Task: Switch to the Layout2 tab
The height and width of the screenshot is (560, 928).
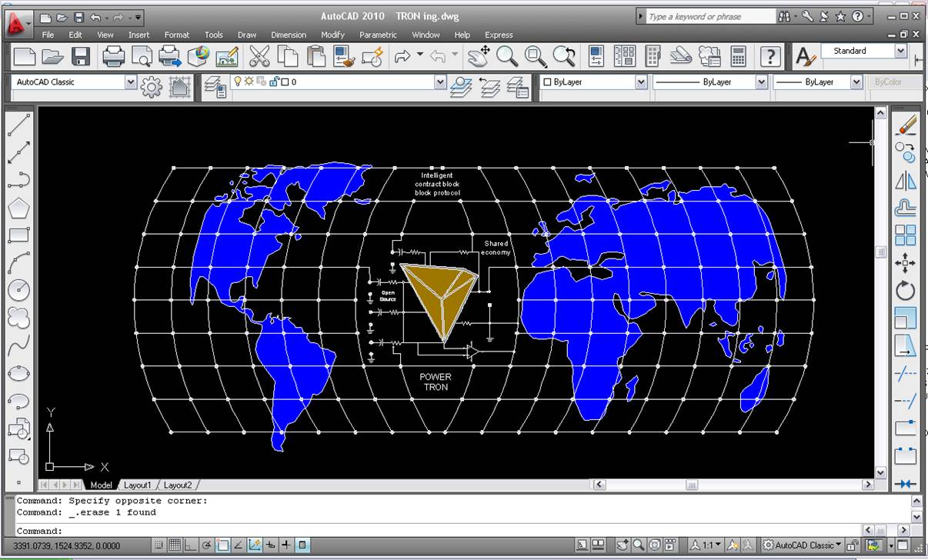Action: 178,485
